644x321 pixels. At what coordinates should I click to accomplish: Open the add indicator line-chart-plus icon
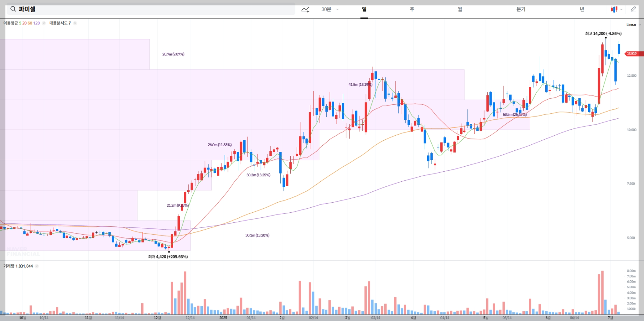tap(305, 9)
